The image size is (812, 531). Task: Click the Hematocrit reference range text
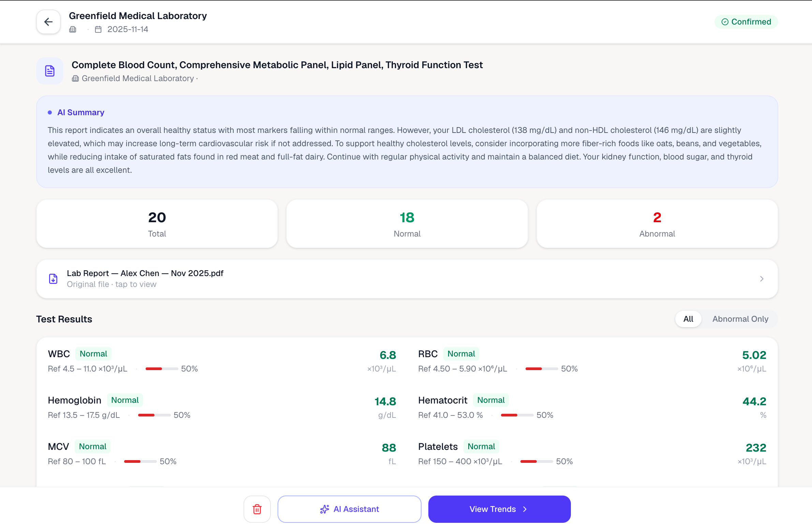(451, 415)
